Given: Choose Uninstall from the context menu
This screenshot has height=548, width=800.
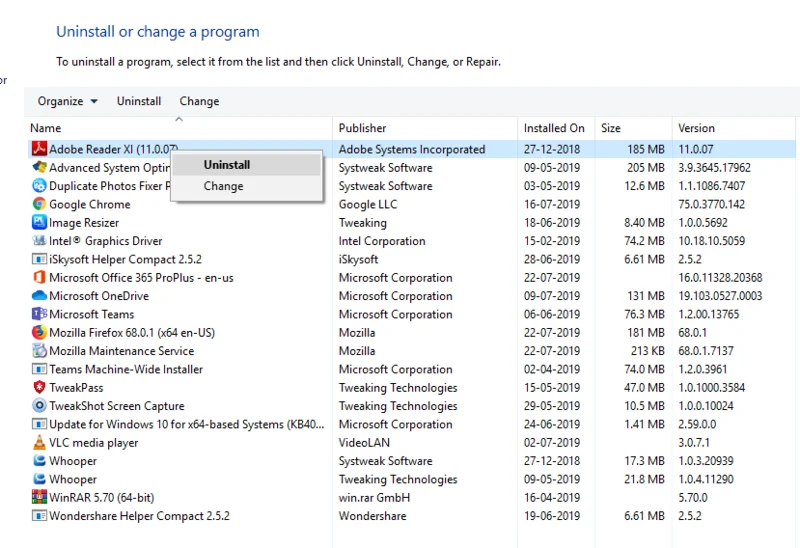Looking at the screenshot, I should pos(247,165).
